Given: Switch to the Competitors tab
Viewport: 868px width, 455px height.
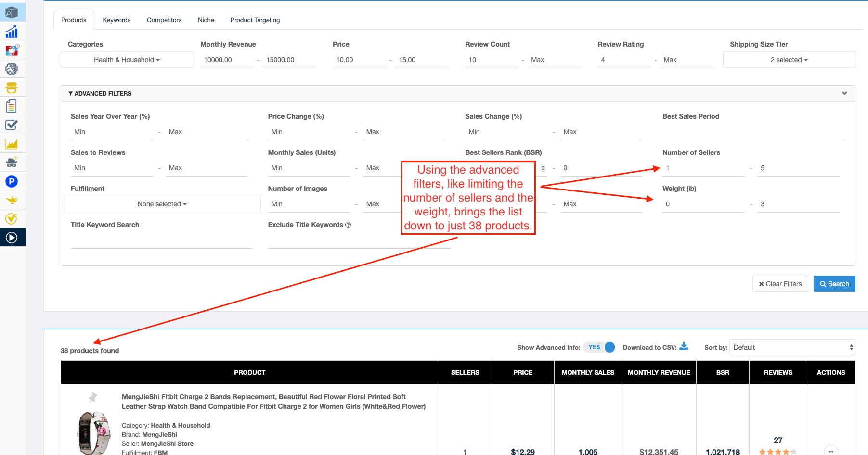Looking at the screenshot, I should point(164,20).
